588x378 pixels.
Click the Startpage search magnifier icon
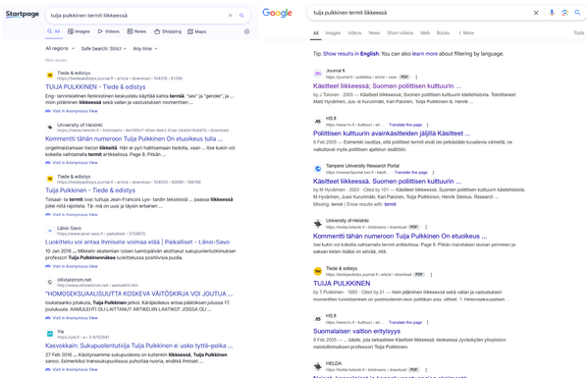coord(241,16)
